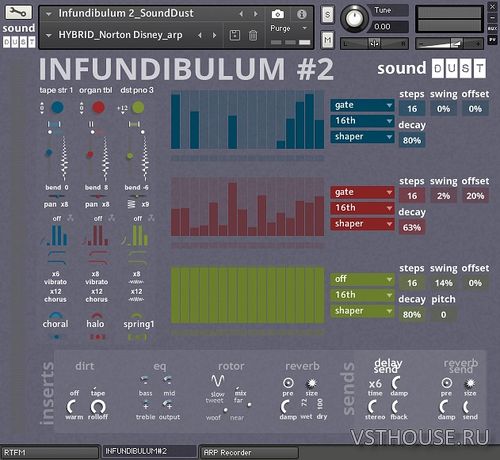Save the preset with the floppy icon
The width and height of the screenshot is (500, 460).
(235, 35)
